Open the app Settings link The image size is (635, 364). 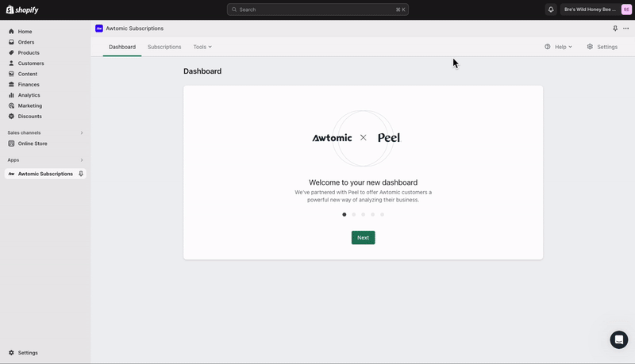602,47
